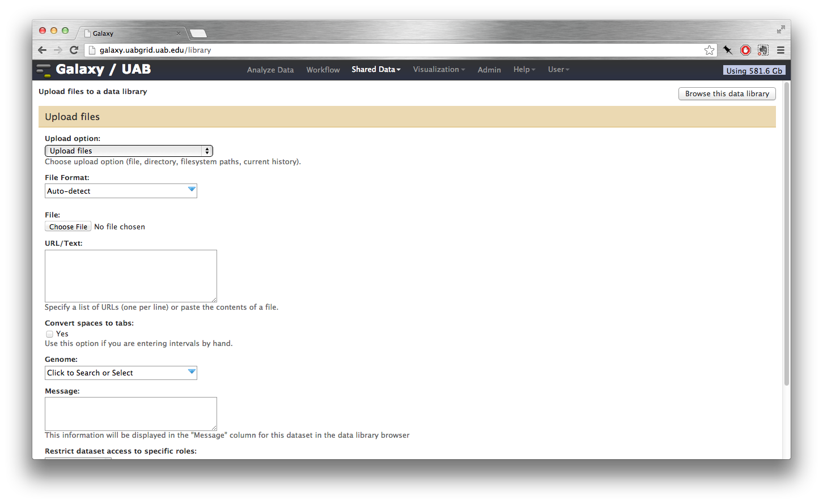Click Browse this data library button
The height and width of the screenshot is (504, 823).
(x=727, y=94)
